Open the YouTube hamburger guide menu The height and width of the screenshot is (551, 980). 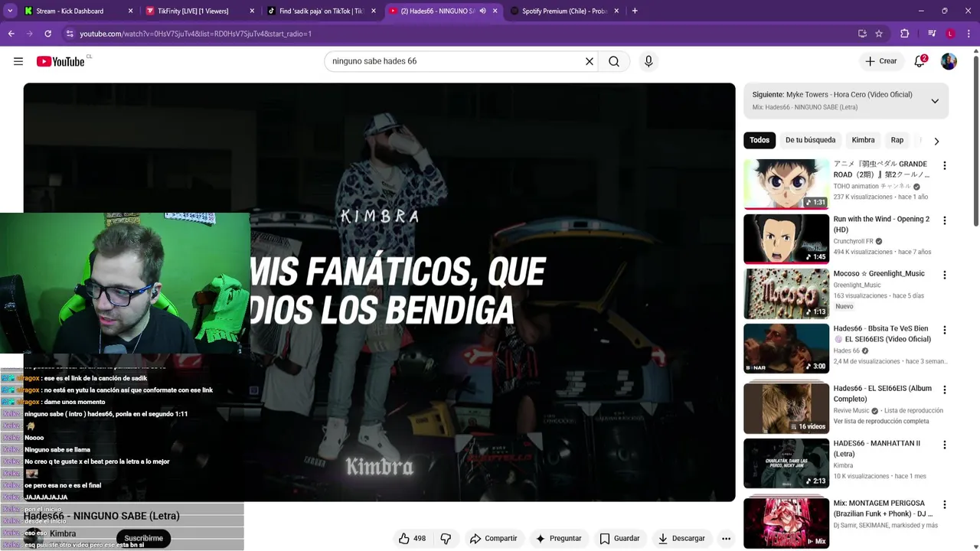click(x=18, y=61)
